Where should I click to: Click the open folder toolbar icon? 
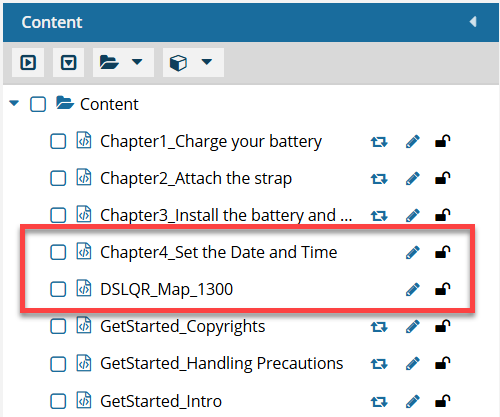pyautogui.click(x=109, y=62)
